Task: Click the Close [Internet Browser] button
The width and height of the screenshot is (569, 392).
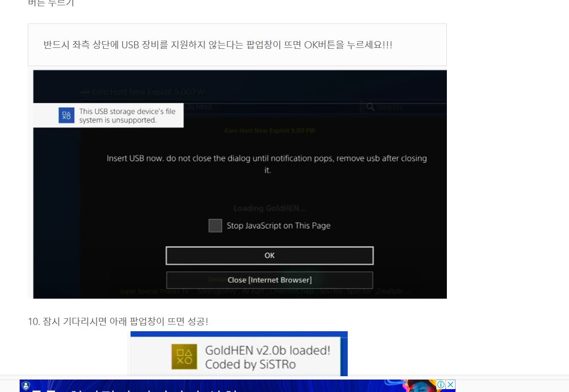Action: (x=269, y=280)
